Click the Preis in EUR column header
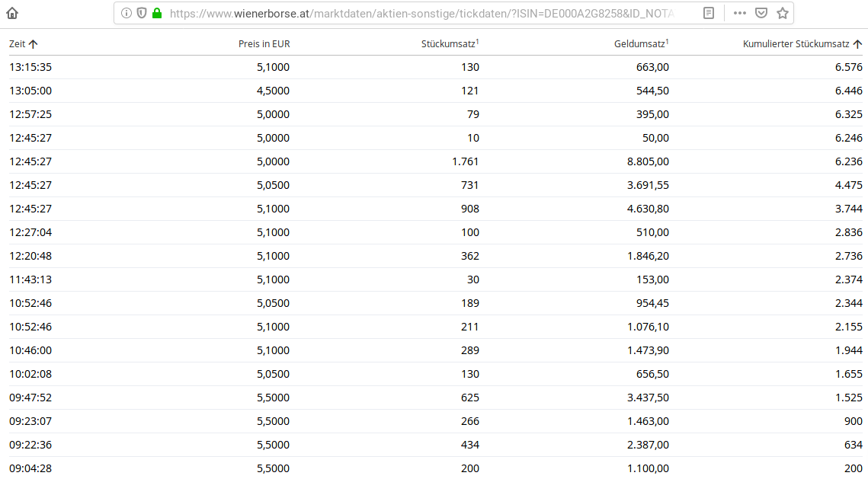This screenshot has width=868, height=479. coord(264,44)
